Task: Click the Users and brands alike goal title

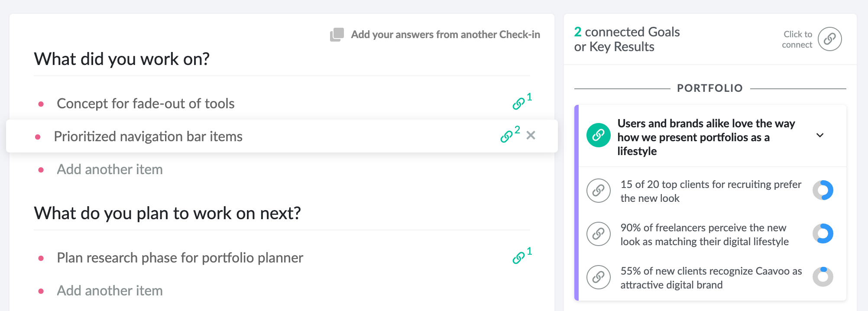Action: 706,137
